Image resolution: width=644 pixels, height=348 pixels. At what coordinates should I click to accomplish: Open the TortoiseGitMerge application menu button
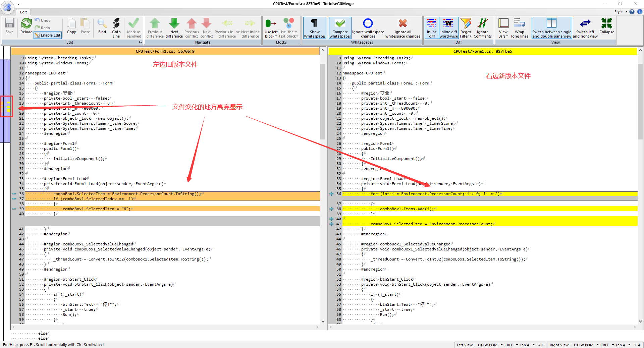point(7,7)
